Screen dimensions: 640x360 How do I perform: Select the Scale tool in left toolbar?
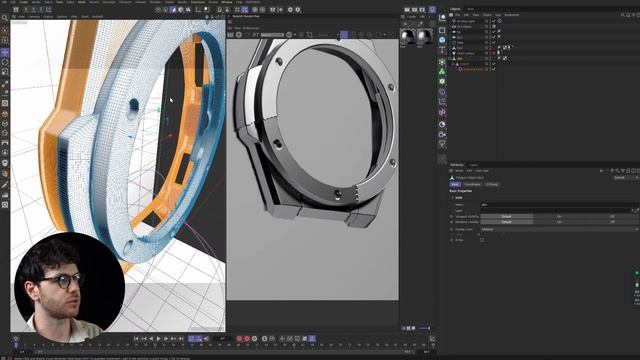5,72
